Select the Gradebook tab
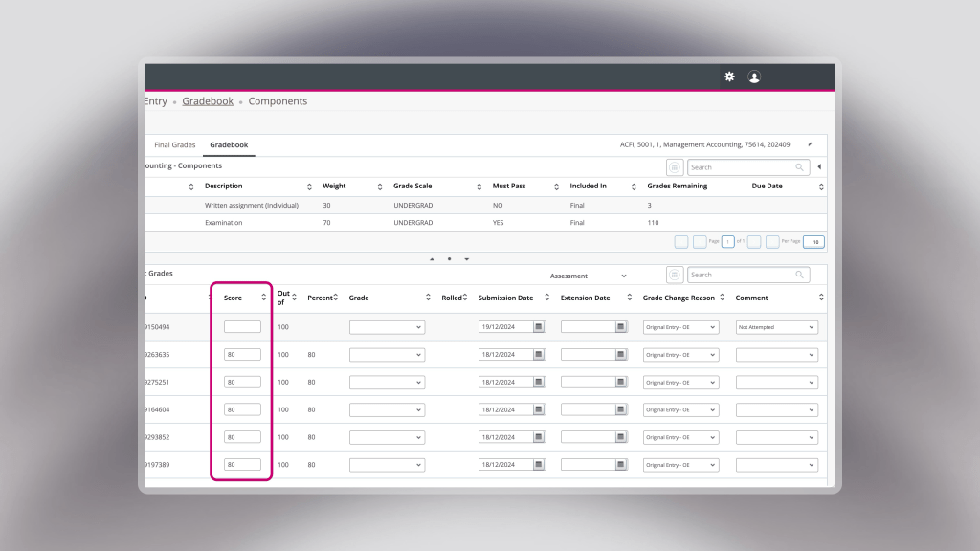This screenshot has height=551, width=980. click(x=229, y=145)
